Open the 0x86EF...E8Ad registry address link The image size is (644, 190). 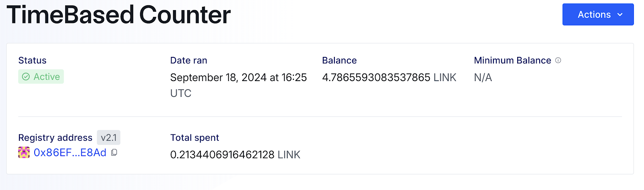coord(70,152)
